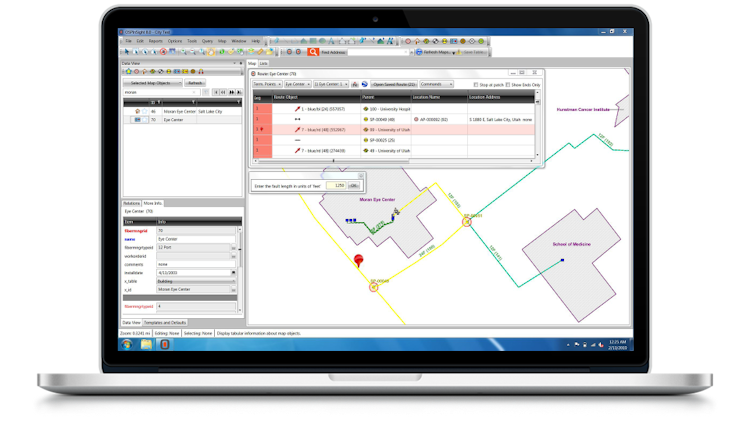Switch to Templates and Defaults tab
Screen dimensions: 750x422
[x=165, y=322]
